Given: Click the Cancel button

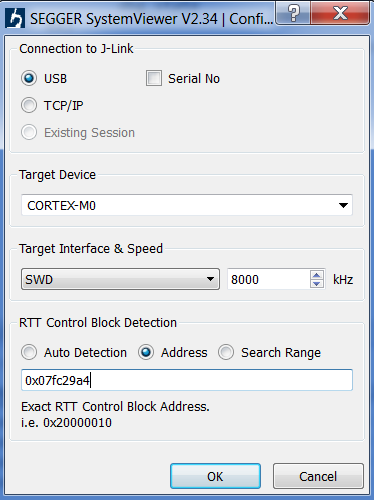Looking at the screenshot, I should pos(318,476).
